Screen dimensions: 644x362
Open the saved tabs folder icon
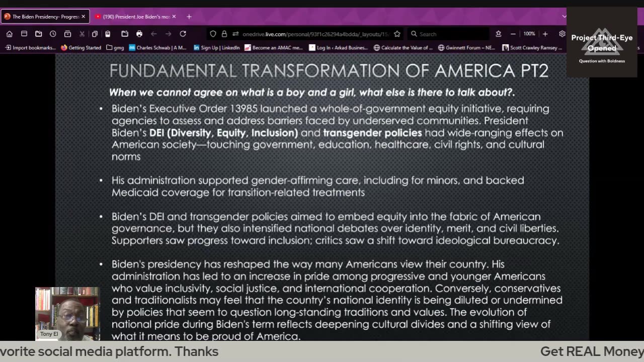coord(38,34)
